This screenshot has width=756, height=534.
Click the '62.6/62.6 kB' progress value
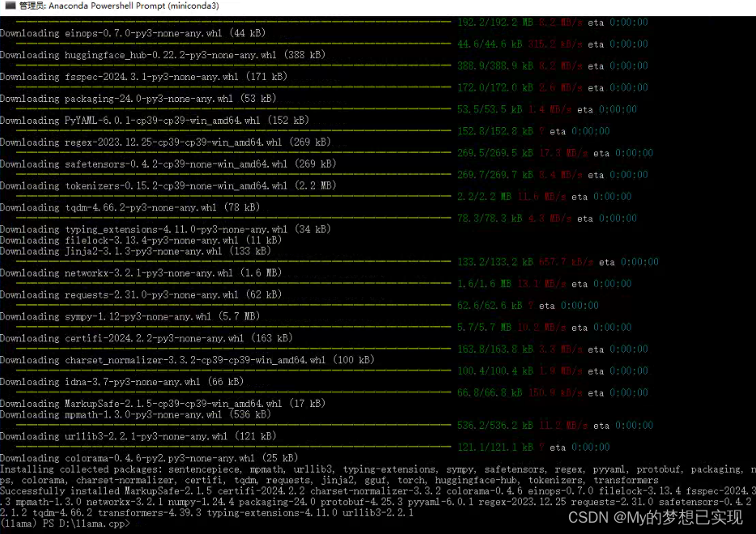(x=490, y=306)
